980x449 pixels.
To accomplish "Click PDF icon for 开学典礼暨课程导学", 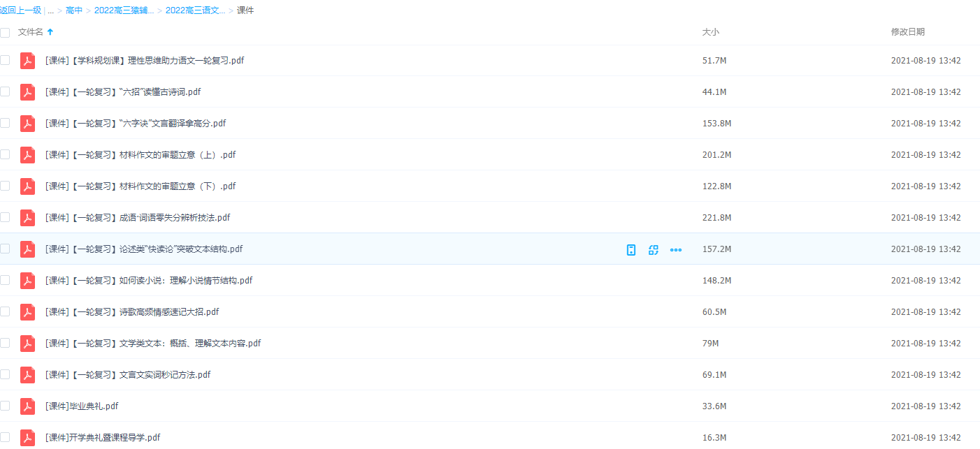I will point(27,438).
